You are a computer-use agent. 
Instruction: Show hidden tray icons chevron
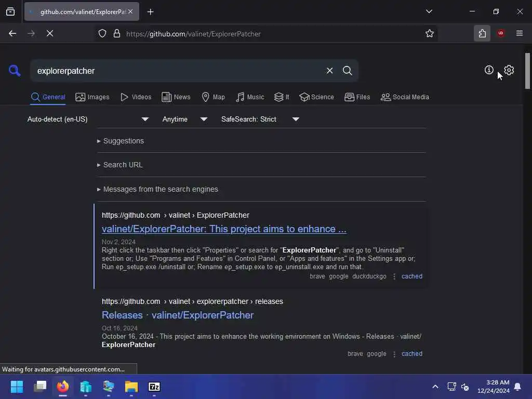[435, 387]
